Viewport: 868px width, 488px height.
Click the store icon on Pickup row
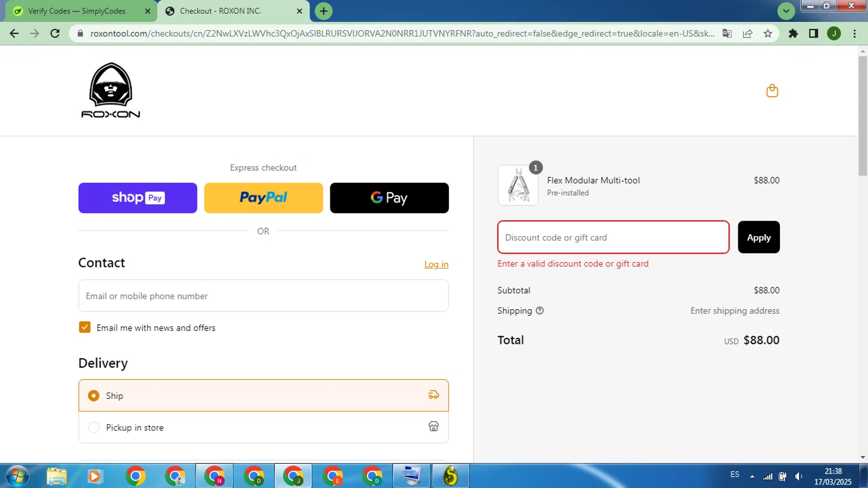pos(433,427)
